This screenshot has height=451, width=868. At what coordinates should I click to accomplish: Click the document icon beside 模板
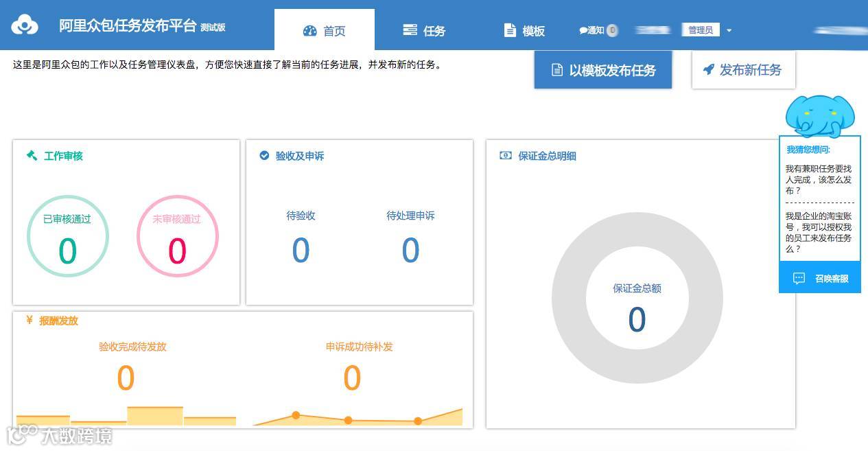click(x=510, y=30)
